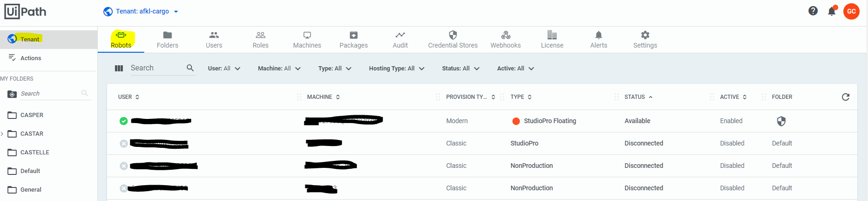Viewport: 868px width, 201px height.
Task: Refresh the robots table
Action: [x=846, y=97]
